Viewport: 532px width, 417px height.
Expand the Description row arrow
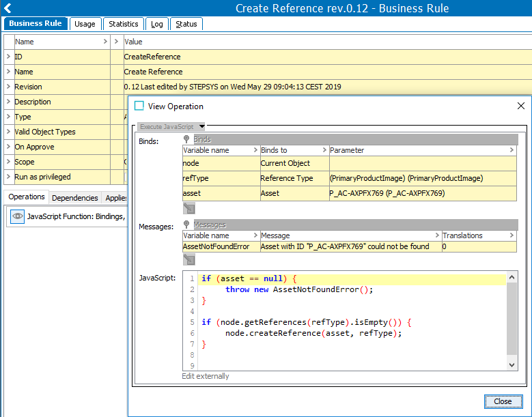click(x=8, y=102)
